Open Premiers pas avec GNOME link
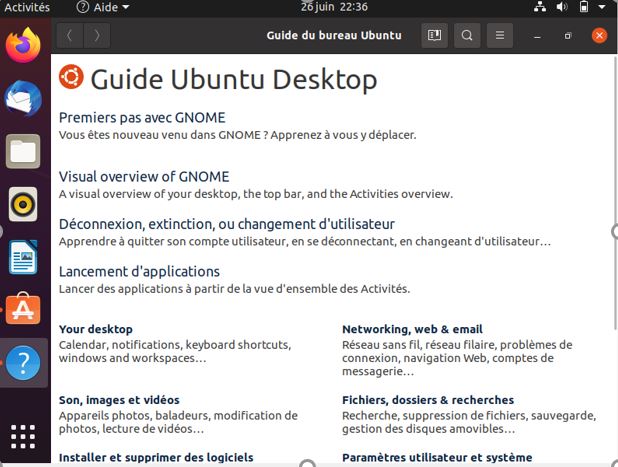The image size is (618, 467). click(142, 117)
